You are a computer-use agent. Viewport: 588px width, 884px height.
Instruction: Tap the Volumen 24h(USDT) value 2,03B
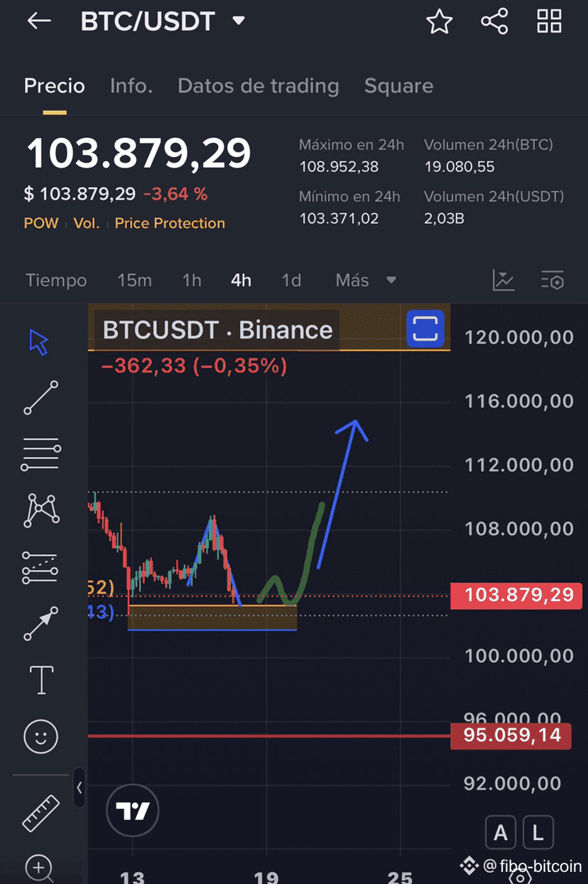click(444, 218)
